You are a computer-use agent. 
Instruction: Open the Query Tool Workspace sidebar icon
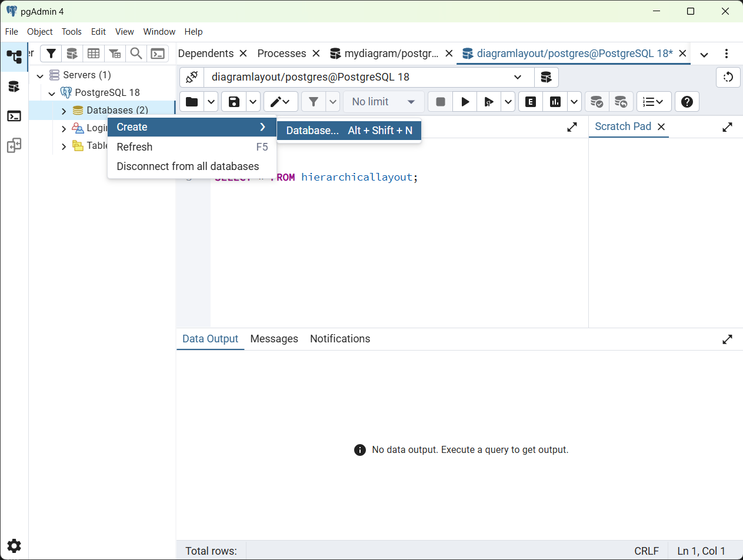pyautogui.click(x=14, y=86)
